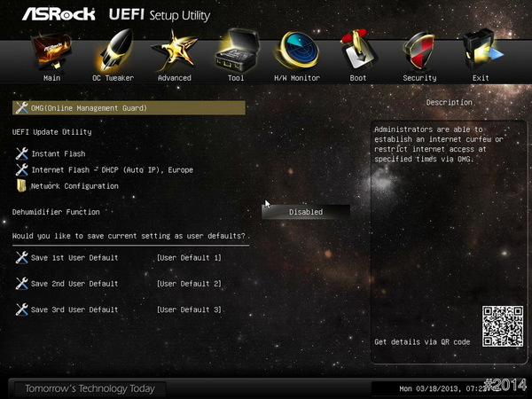
Task: Select the Boot joystick icon
Action: coord(358,51)
